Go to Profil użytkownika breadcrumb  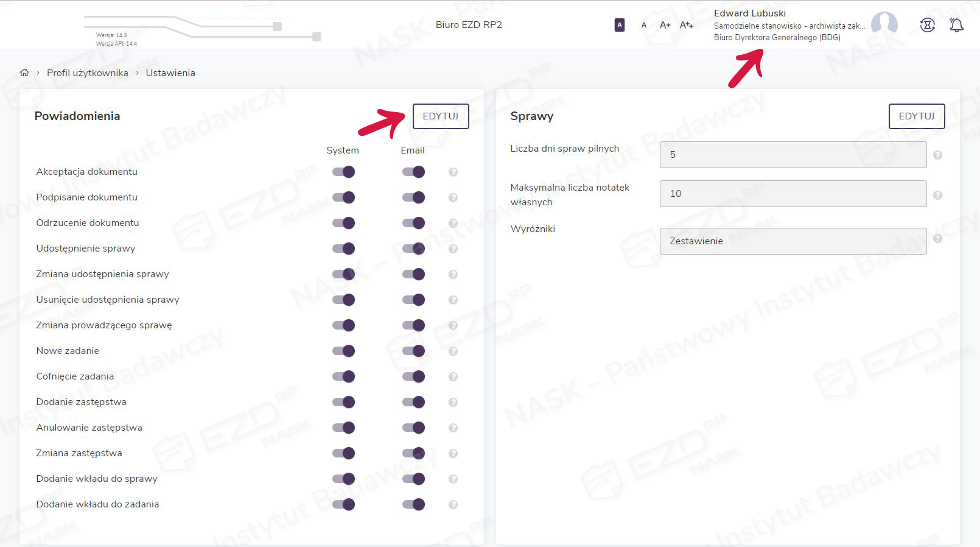coord(87,73)
